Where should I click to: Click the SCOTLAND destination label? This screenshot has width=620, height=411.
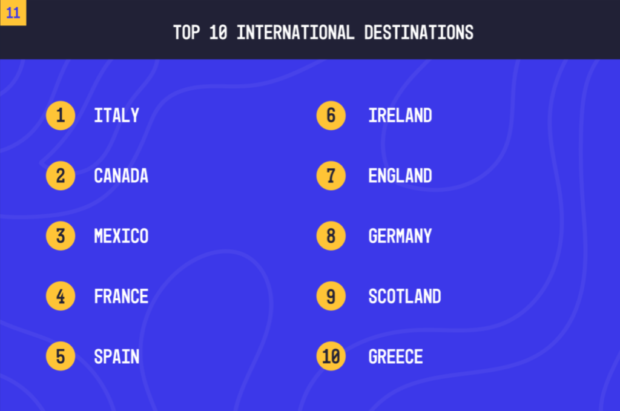[x=405, y=296]
